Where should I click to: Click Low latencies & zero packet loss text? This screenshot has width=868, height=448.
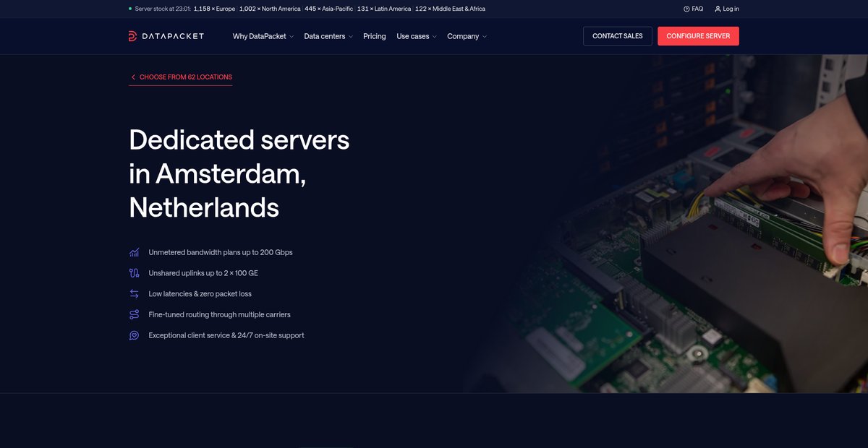click(x=200, y=294)
